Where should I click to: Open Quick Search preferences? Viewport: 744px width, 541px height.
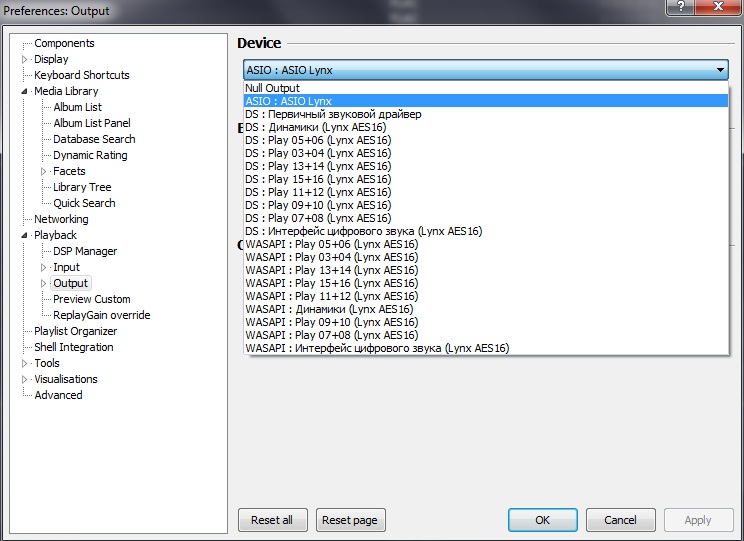coord(84,203)
